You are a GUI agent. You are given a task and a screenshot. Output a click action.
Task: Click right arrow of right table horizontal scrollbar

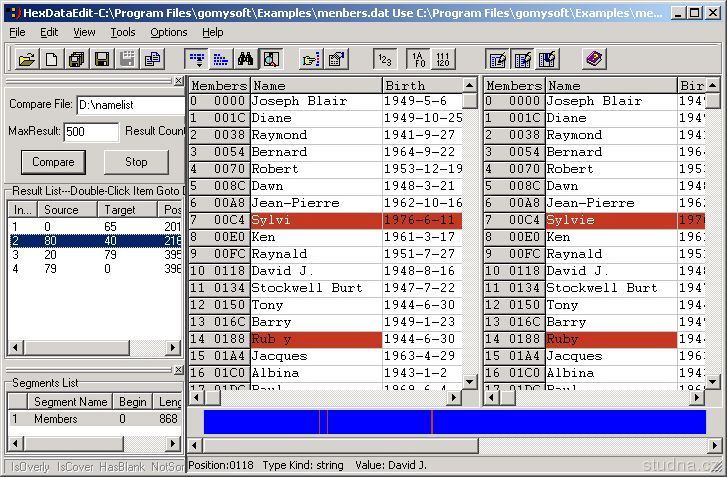click(x=696, y=397)
